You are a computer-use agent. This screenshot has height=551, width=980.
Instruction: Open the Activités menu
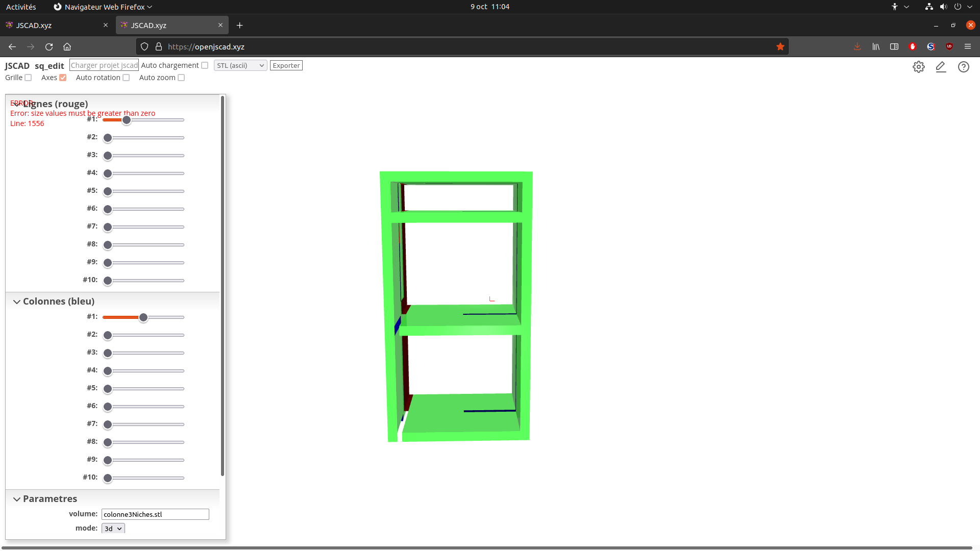pos(21,7)
